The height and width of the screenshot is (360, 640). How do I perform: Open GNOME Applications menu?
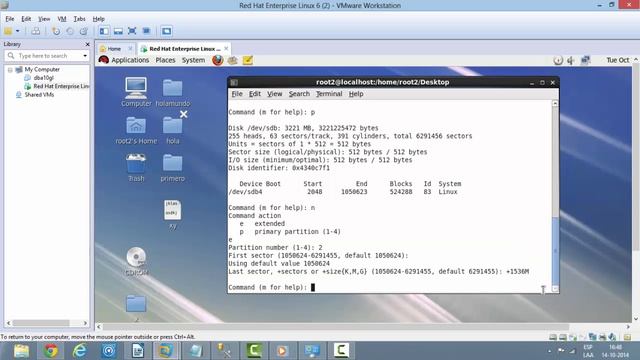click(130, 60)
